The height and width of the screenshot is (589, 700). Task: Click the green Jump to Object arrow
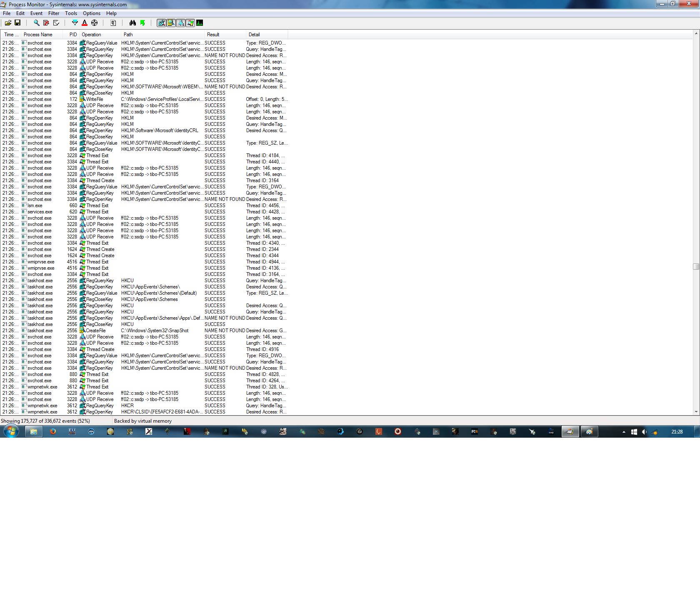(142, 23)
